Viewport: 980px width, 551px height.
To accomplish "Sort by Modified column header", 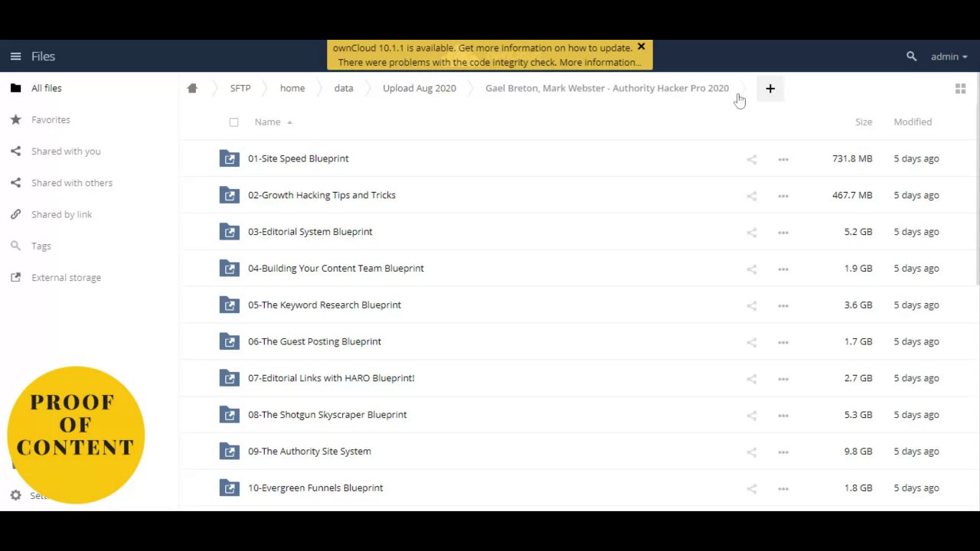I will 913,122.
